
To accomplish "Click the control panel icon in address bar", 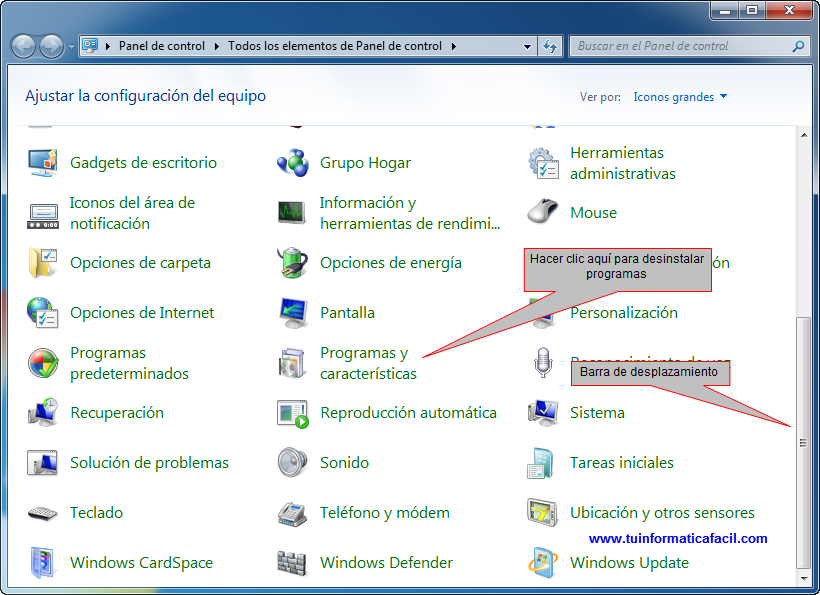I will pos(90,46).
